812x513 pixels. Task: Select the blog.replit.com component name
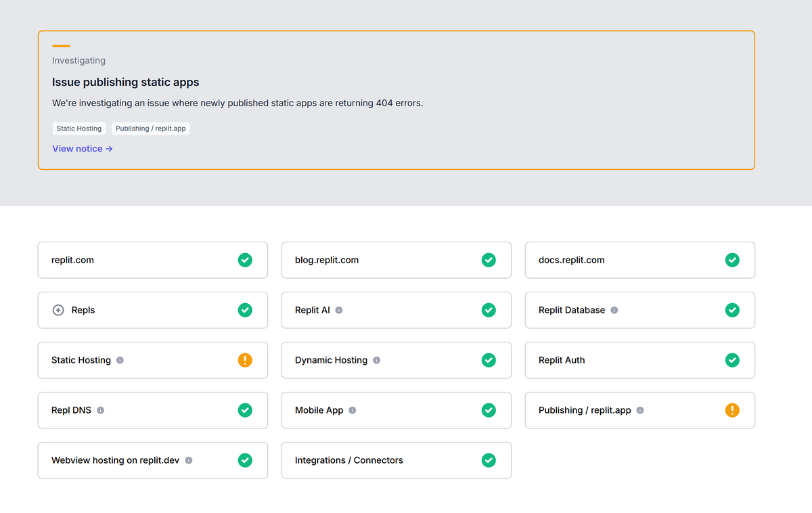[x=327, y=260]
